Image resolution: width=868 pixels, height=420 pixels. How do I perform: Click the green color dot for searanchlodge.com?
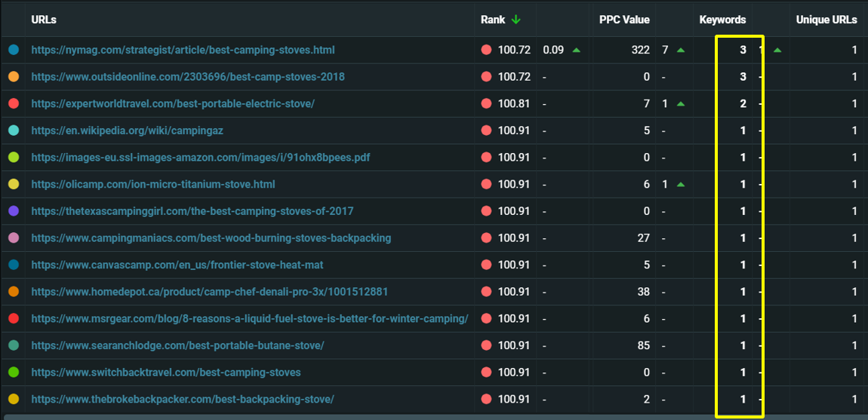pos(14,345)
